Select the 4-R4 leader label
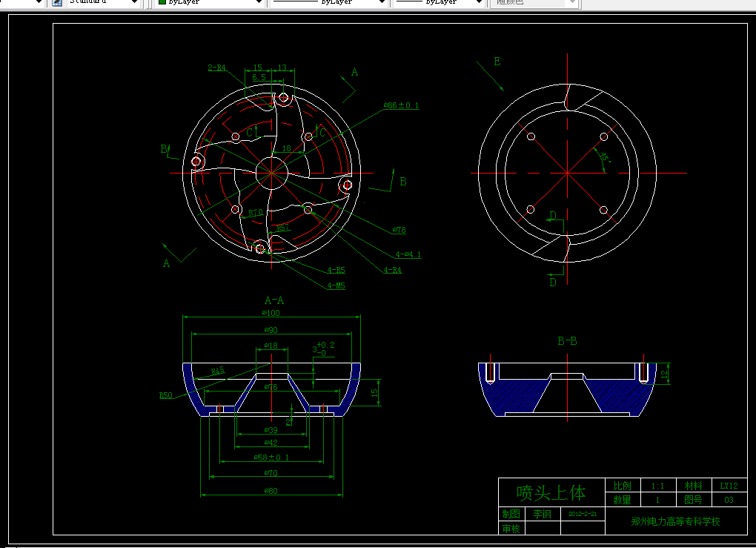The image size is (756, 548). pos(393,270)
